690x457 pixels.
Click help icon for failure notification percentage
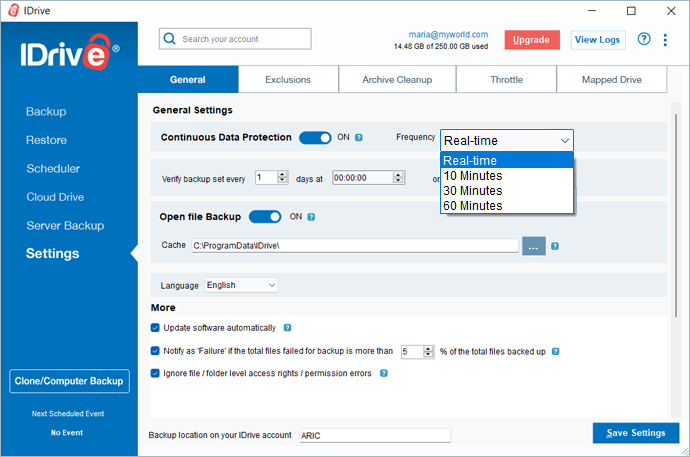click(x=555, y=351)
